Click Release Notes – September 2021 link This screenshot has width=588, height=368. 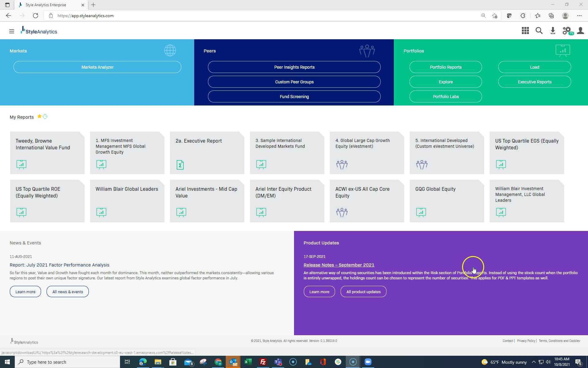339,265
